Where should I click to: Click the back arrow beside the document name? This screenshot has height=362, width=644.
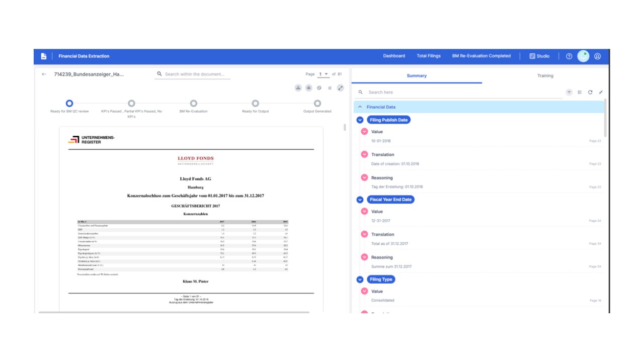(44, 74)
